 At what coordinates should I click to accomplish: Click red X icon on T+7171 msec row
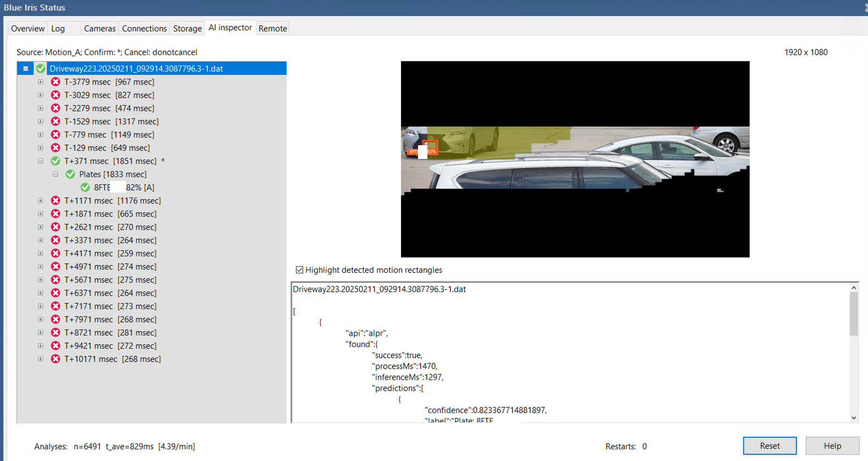click(x=56, y=306)
